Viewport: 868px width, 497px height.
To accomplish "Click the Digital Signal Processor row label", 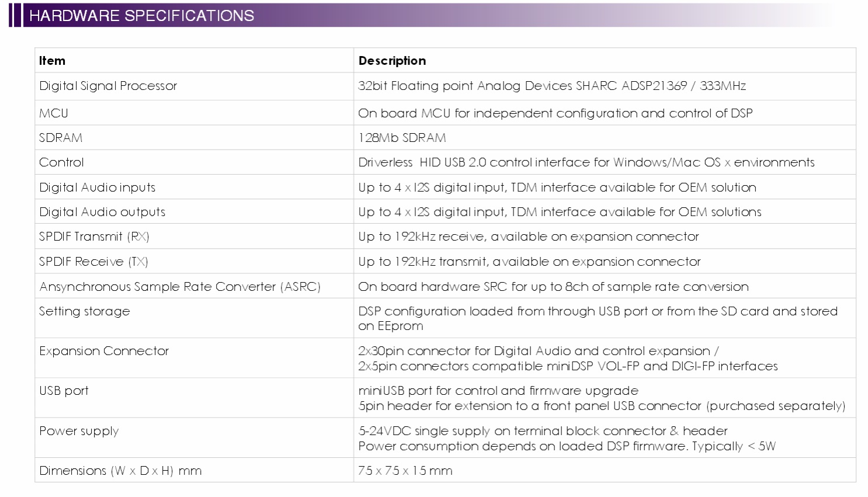I will coord(108,86).
